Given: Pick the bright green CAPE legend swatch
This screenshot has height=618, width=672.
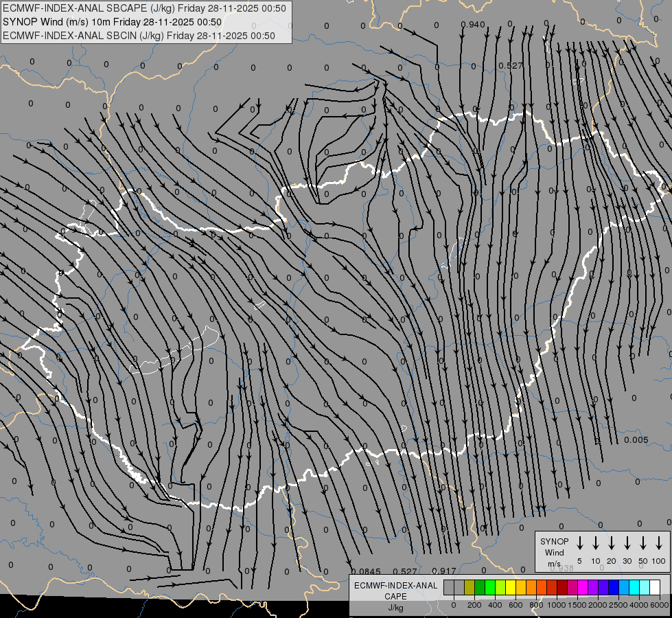Looking at the screenshot, I should tap(490, 587).
